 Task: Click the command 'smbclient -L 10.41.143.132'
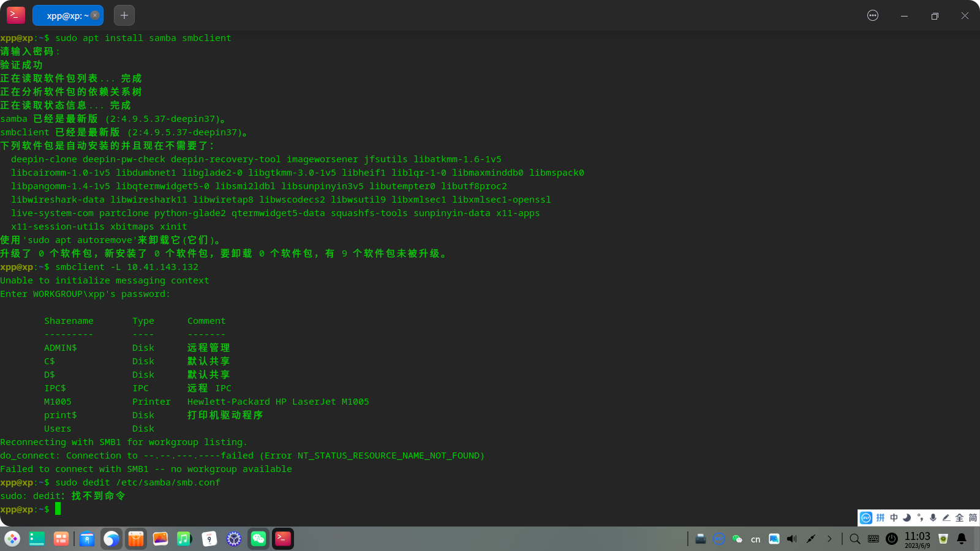pos(127,267)
